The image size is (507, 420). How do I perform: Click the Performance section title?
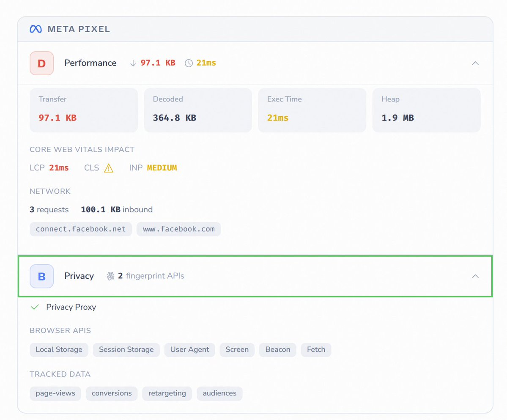(90, 63)
